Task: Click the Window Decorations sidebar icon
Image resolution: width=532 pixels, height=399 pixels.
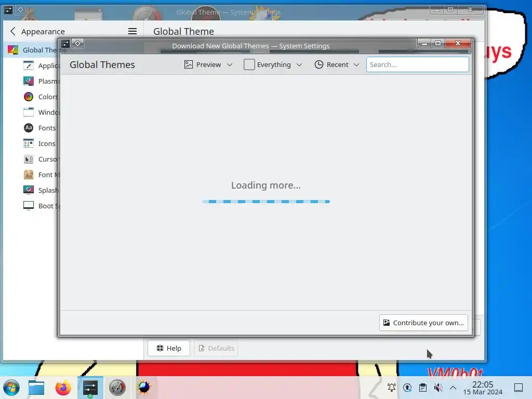Action: (29, 112)
